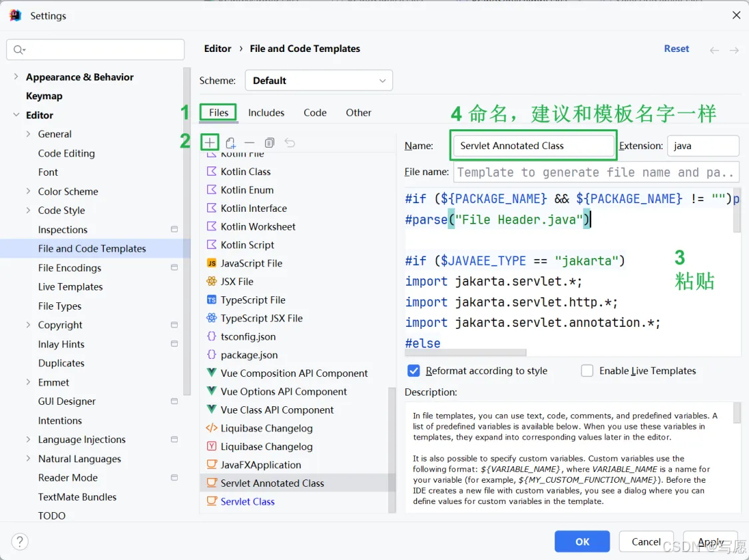Click the Revert to original template icon
Screen dimensions: 749x560
[x=290, y=142]
